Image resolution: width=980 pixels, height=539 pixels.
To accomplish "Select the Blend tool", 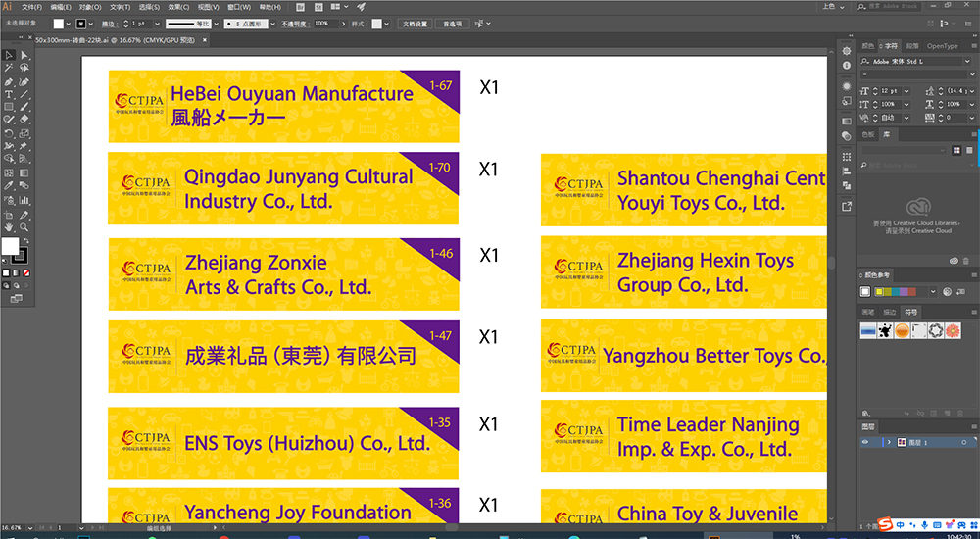I will pyautogui.click(x=24, y=186).
